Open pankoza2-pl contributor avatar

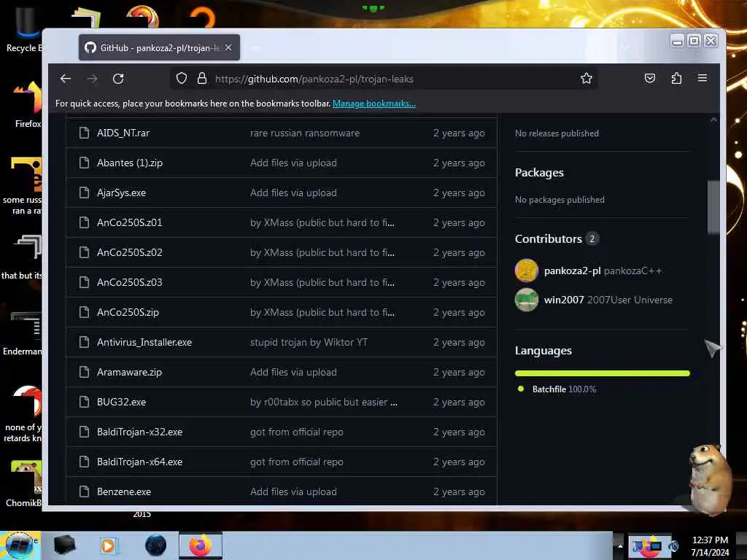coord(527,271)
